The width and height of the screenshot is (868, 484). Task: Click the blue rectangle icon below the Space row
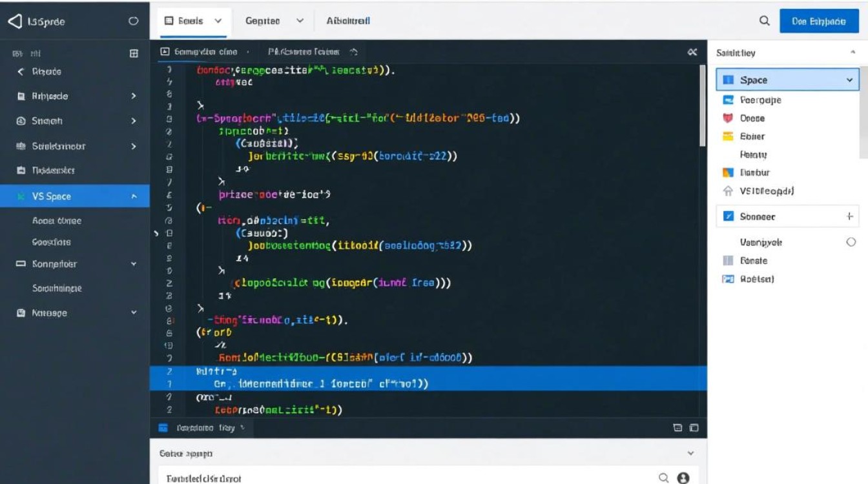[x=728, y=100]
